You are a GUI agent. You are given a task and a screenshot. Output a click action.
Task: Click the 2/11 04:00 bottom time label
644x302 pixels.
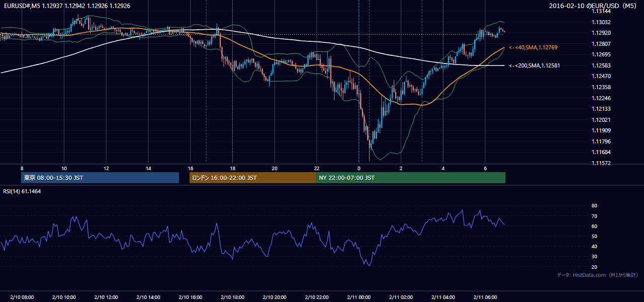point(443,297)
